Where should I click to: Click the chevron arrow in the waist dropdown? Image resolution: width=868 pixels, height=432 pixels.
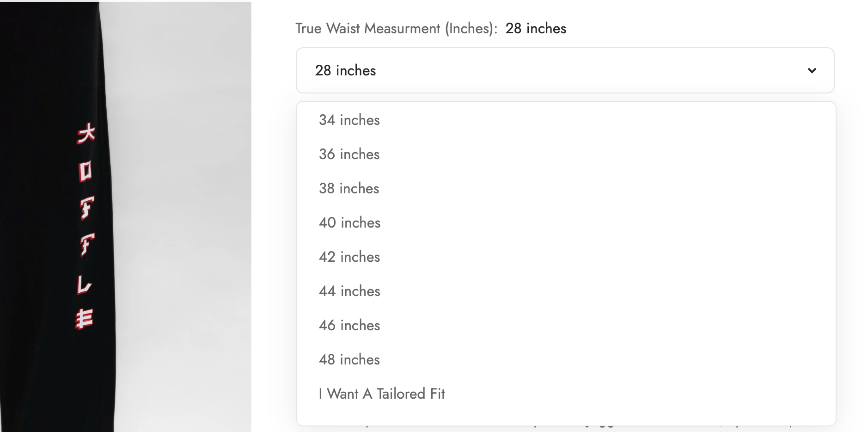812,71
